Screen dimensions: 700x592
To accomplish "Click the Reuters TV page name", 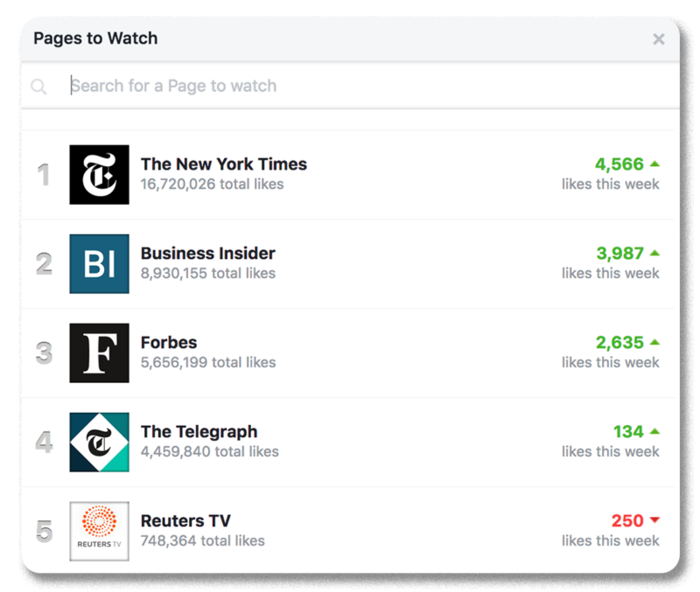I will [x=185, y=521].
